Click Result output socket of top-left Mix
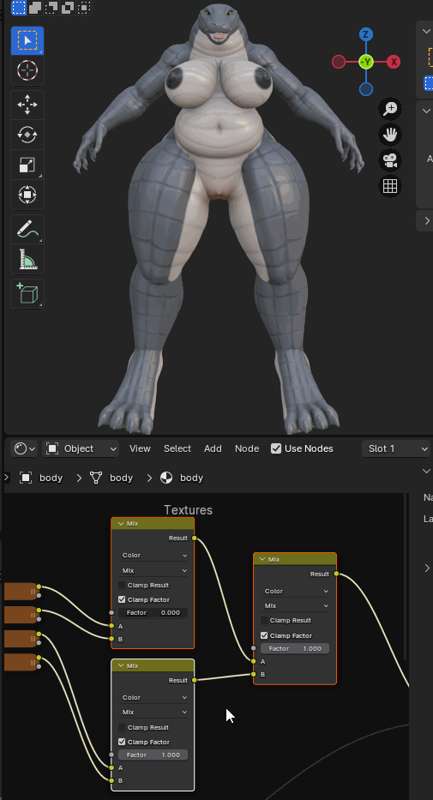The image size is (433, 800). click(x=194, y=538)
